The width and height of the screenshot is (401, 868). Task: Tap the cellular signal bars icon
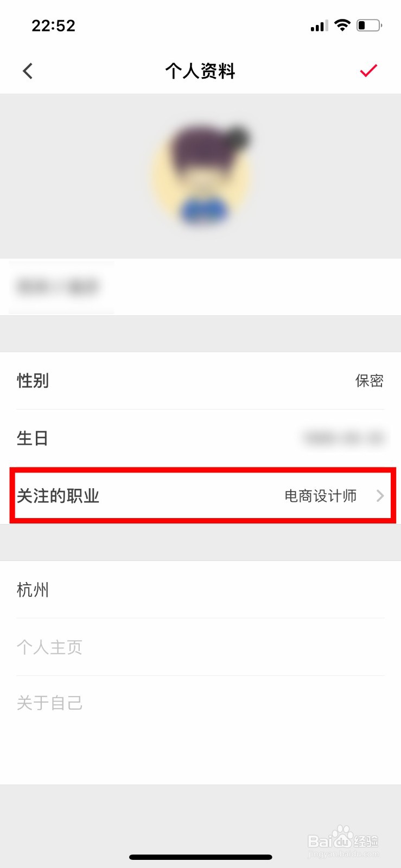(x=319, y=25)
